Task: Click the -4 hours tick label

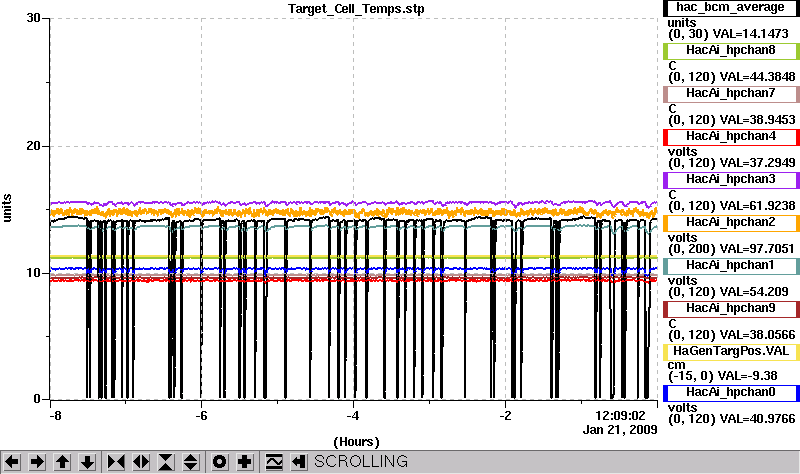Action: tap(353, 416)
